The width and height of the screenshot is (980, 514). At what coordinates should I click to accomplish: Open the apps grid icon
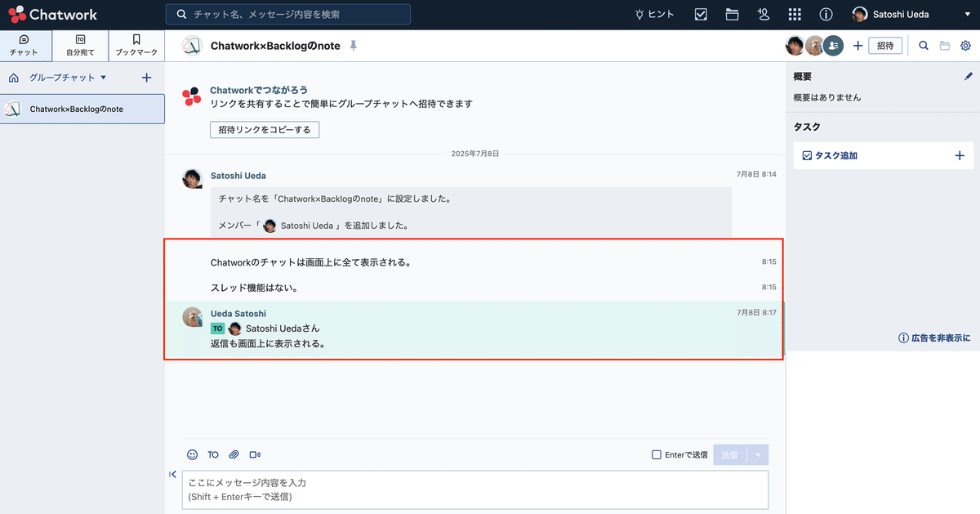click(794, 14)
